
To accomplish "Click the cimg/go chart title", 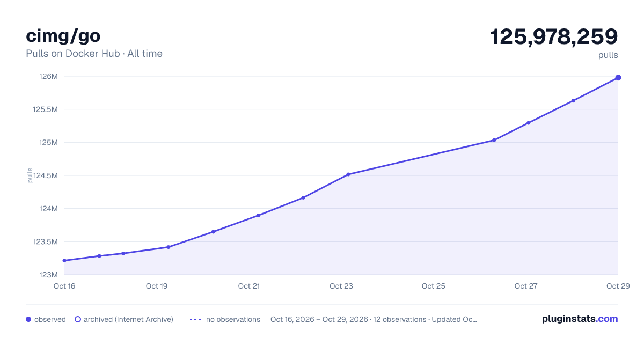I will point(63,36).
